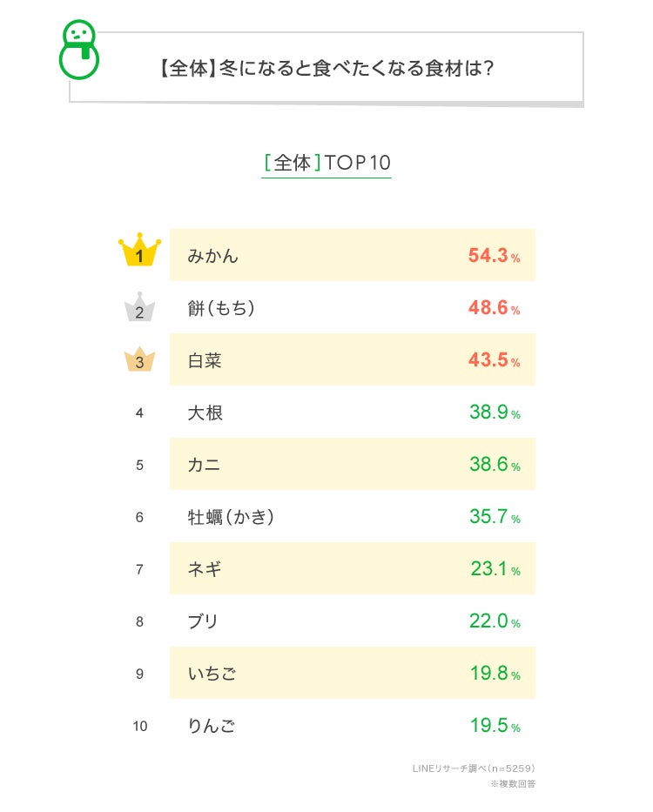Select the 白菜 row label

point(205,360)
